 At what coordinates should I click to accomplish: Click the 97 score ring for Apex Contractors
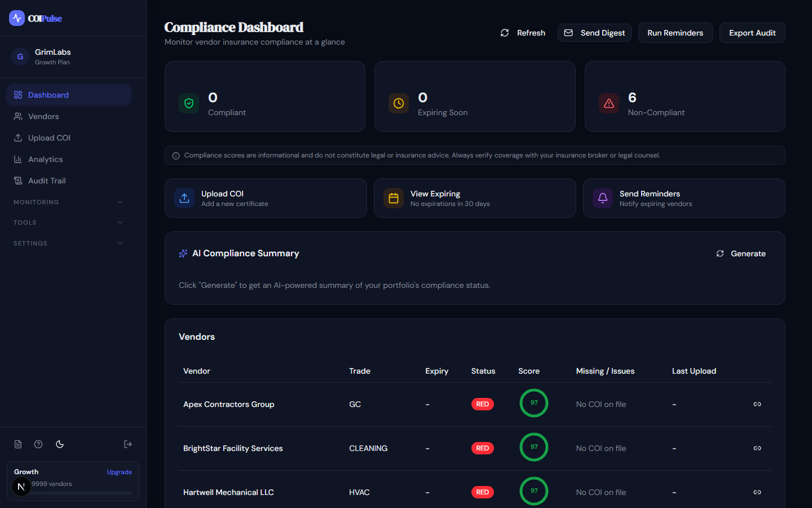click(x=534, y=403)
